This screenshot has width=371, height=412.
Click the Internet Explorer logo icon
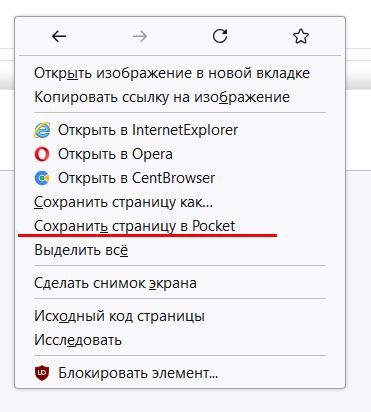point(42,130)
